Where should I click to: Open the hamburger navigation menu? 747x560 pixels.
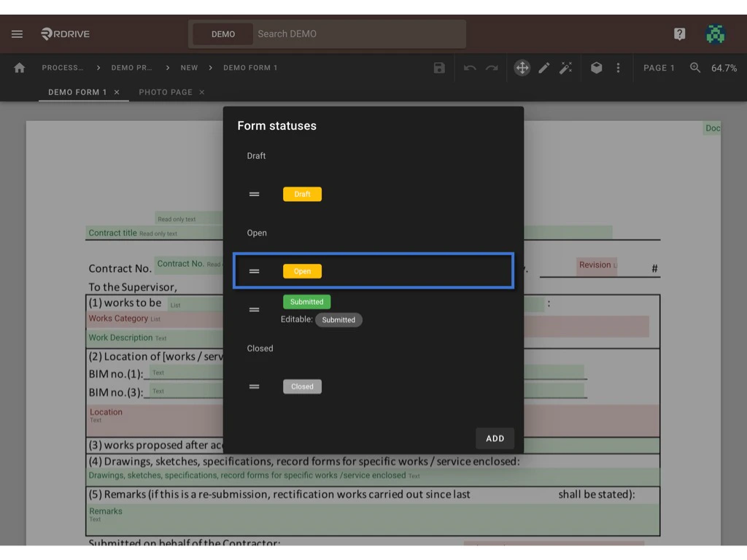pos(17,33)
